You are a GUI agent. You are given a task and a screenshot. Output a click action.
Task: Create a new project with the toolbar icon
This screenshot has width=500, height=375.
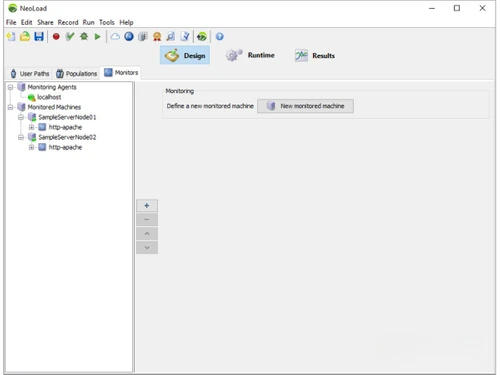(11, 37)
